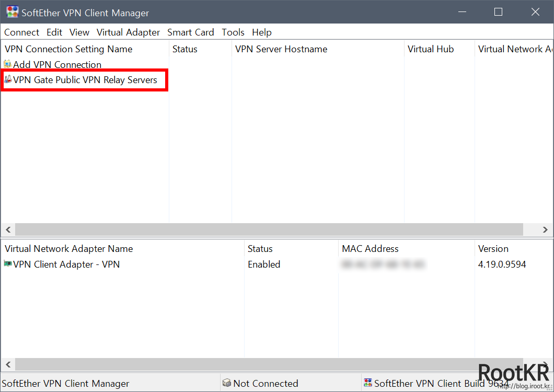Open the Smart Card menu
This screenshot has height=392, width=554.
click(191, 32)
